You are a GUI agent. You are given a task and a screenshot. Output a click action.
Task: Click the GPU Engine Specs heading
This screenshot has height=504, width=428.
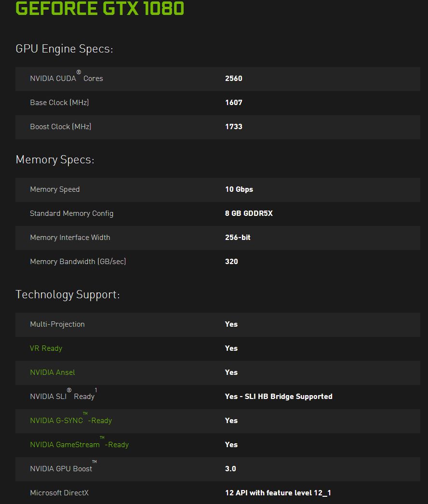point(64,49)
